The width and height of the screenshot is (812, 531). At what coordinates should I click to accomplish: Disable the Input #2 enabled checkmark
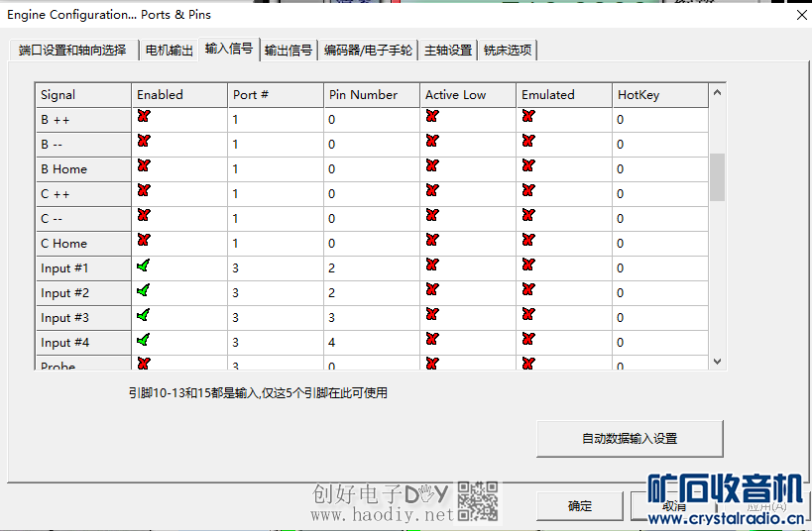click(x=144, y=290)
